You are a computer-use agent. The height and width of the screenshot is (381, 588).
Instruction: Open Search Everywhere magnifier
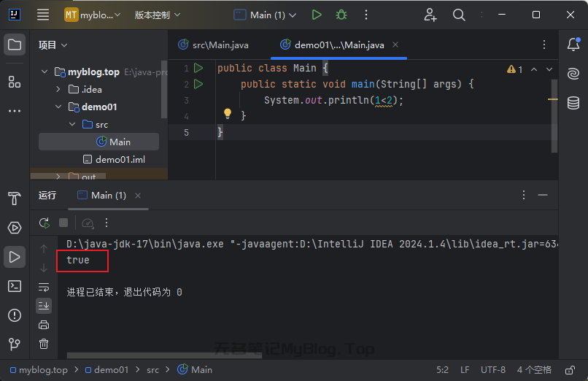459,15
